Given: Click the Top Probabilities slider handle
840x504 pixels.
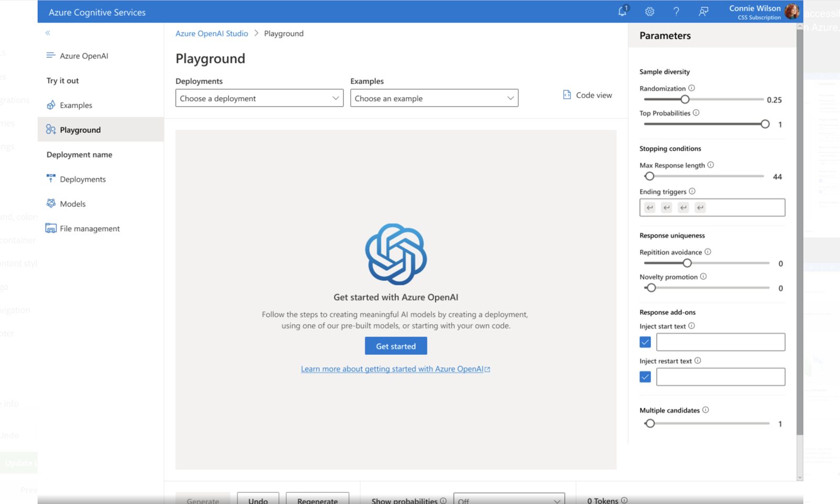Looking at the screenshot, I should point(765,124).
